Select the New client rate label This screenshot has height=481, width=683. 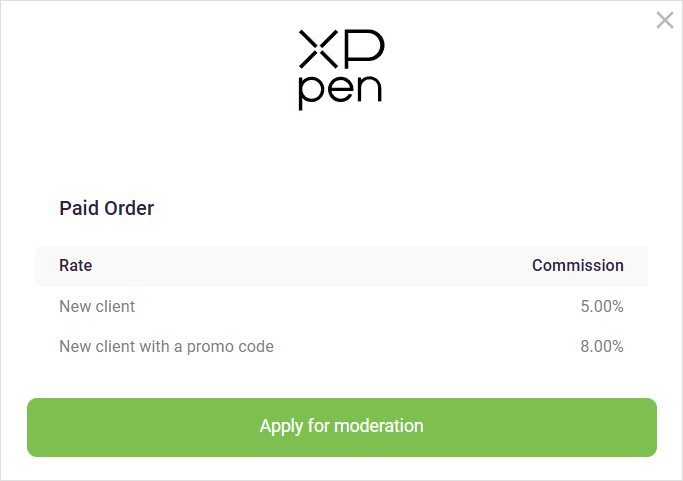[x=97, y=306]
